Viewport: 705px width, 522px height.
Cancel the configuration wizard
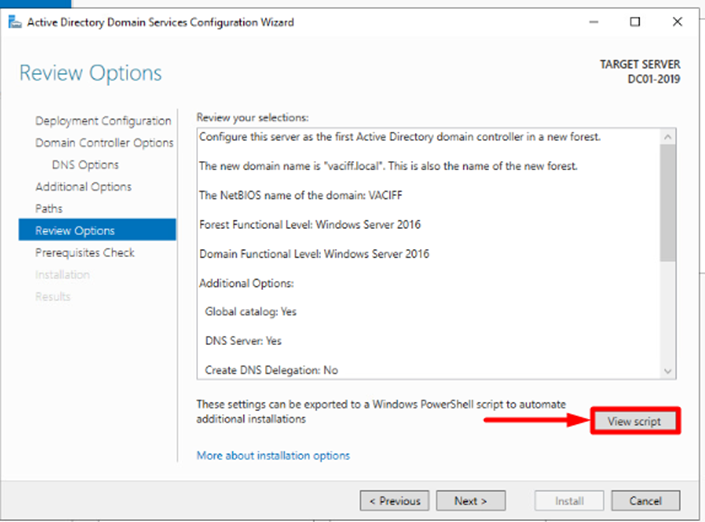pyautogui.click(x=645, y=501)
